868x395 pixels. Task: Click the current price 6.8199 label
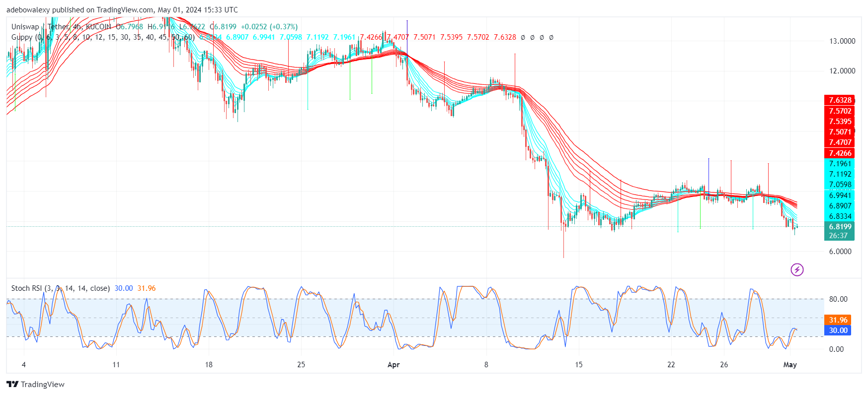click(839, 227)
